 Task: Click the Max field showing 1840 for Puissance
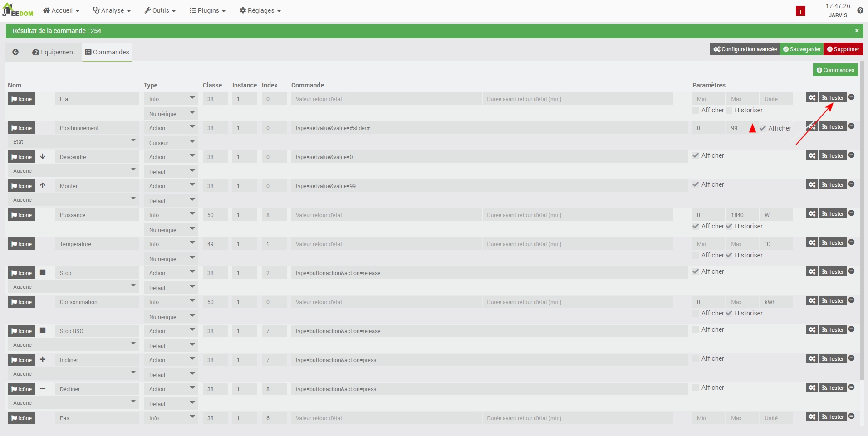(742, 215)
